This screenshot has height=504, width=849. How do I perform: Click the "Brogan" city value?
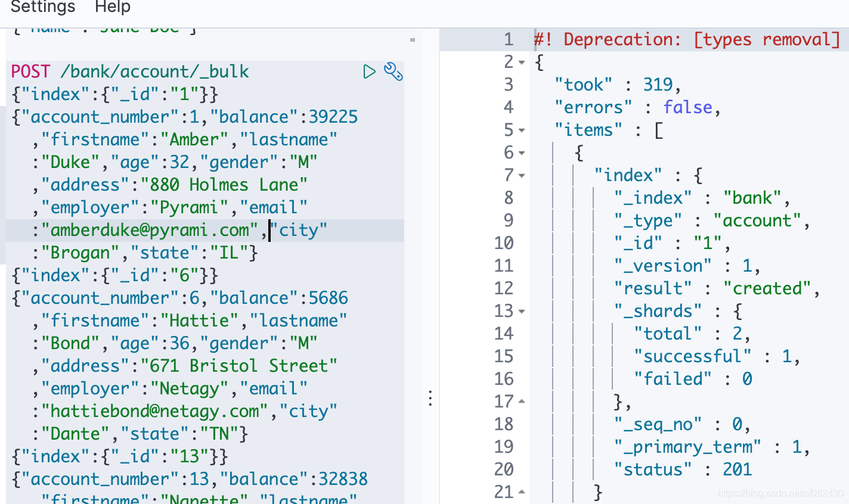click(x=80, y=253)
